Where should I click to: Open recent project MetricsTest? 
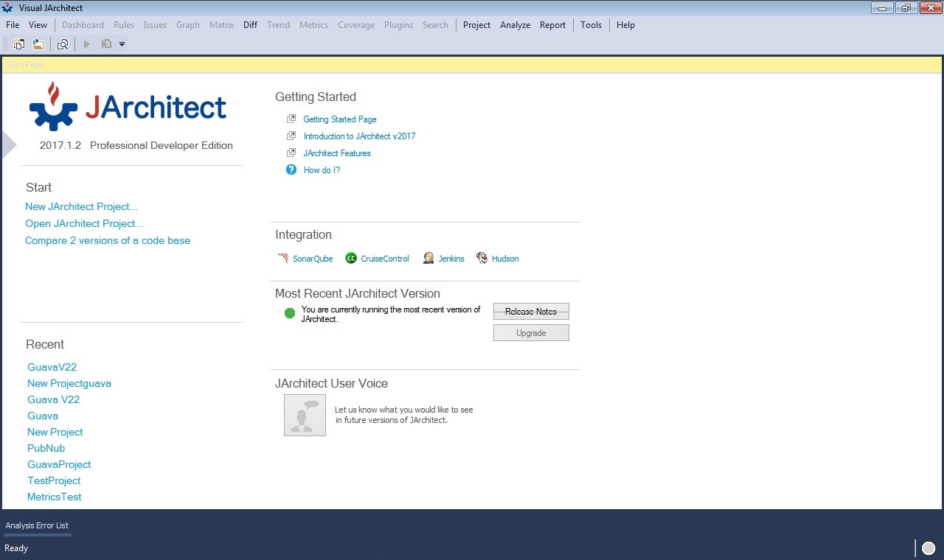coord(54,497)
